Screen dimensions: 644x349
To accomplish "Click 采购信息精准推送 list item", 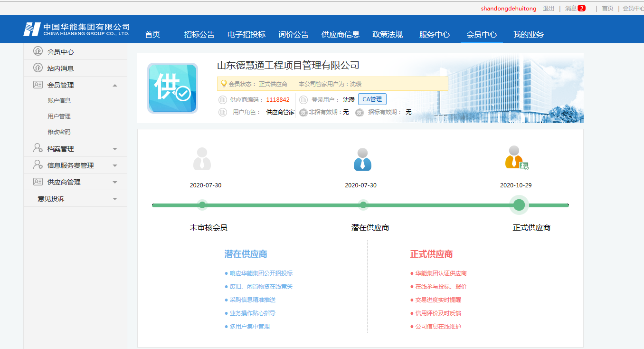I will tap(253, 300).
